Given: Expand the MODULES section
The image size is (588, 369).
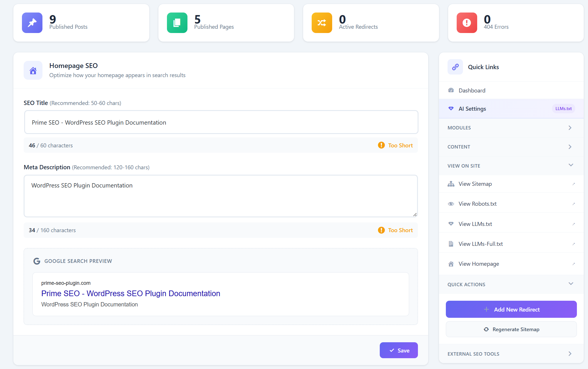Looking at the screenshot, I should coord(511,128).
